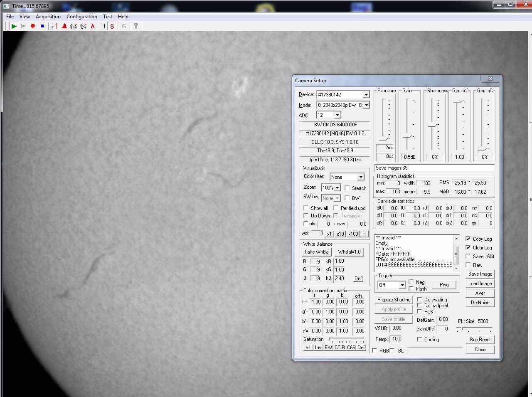Open the Device dropdown list
Screen dimensions: 532x397
[x=366, y=95]
